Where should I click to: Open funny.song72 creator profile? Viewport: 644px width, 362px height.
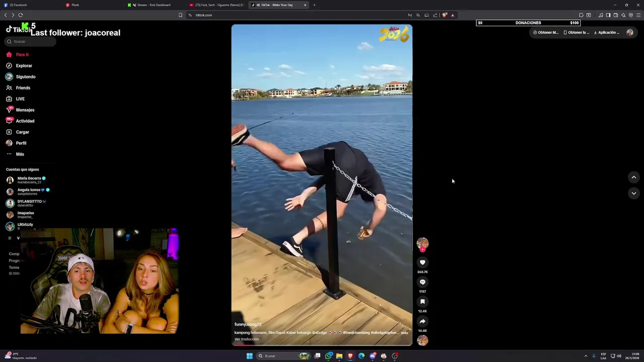[x=248, y=324]
